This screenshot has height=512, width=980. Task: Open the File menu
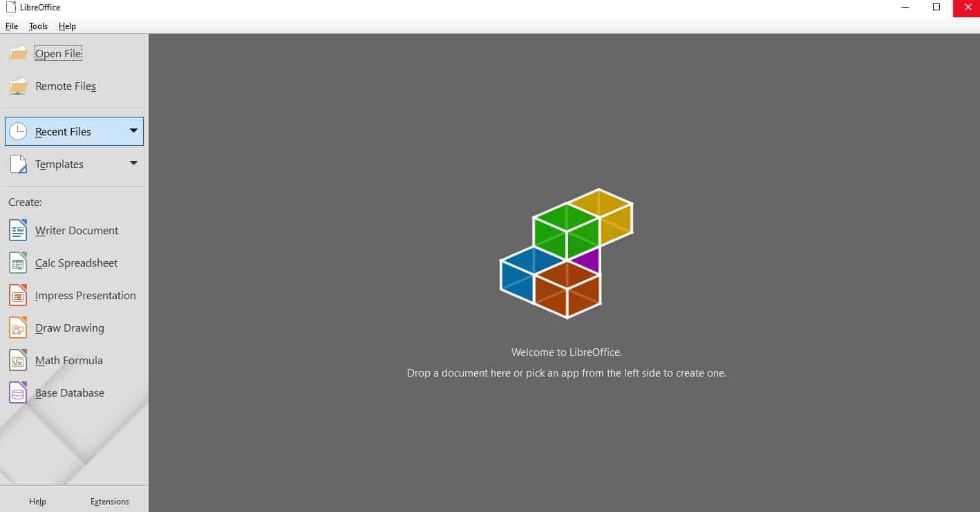click(x=12, y=26)
